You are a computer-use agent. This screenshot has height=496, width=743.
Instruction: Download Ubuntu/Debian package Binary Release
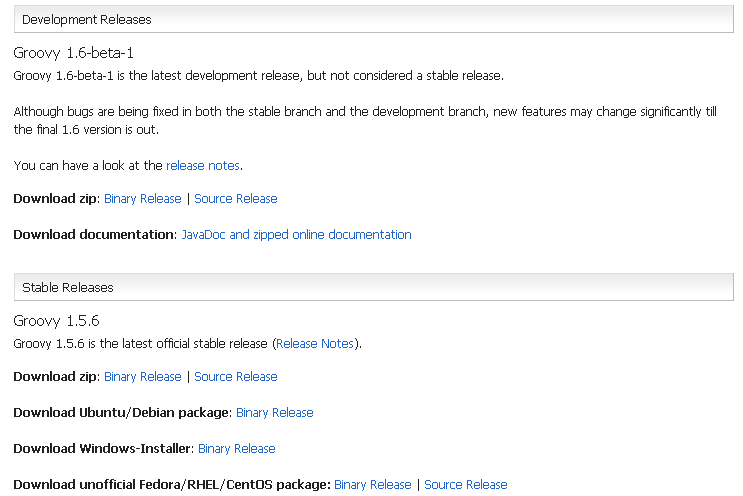274,413
